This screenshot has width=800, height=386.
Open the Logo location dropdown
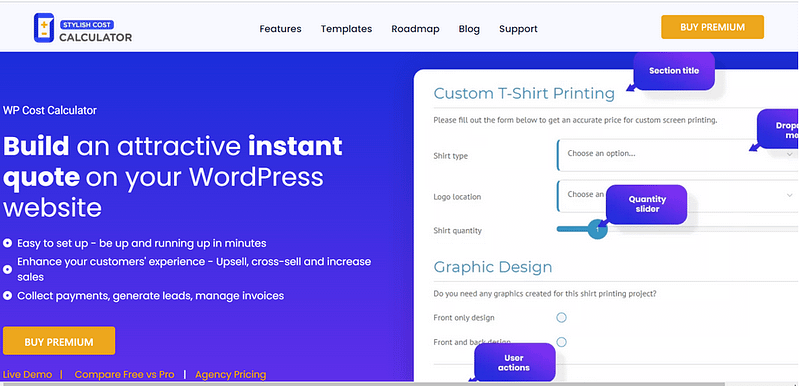click(x=678, y=196)
